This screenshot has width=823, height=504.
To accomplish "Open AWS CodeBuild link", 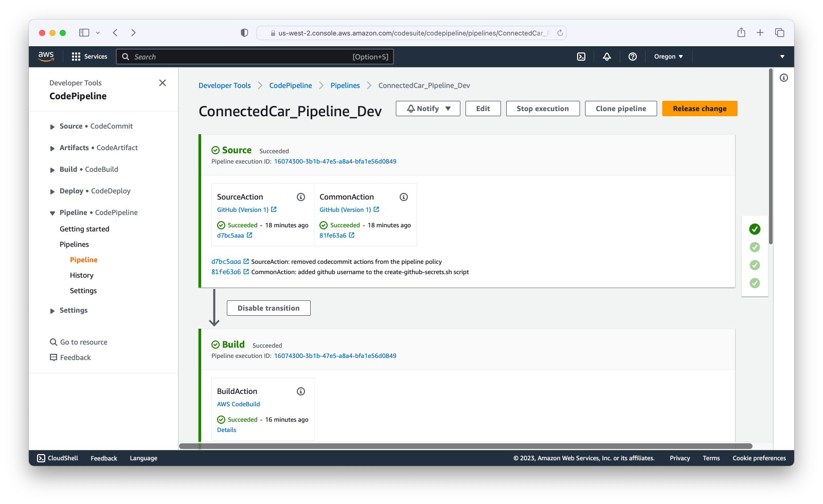I will (239, 404).
